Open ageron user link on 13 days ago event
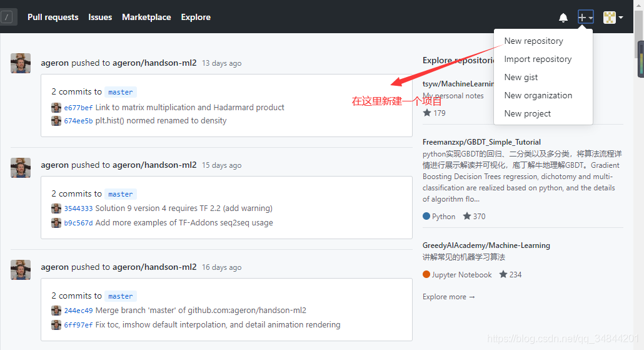The height and width of the screenshot is (350, 644). (54, 63)
